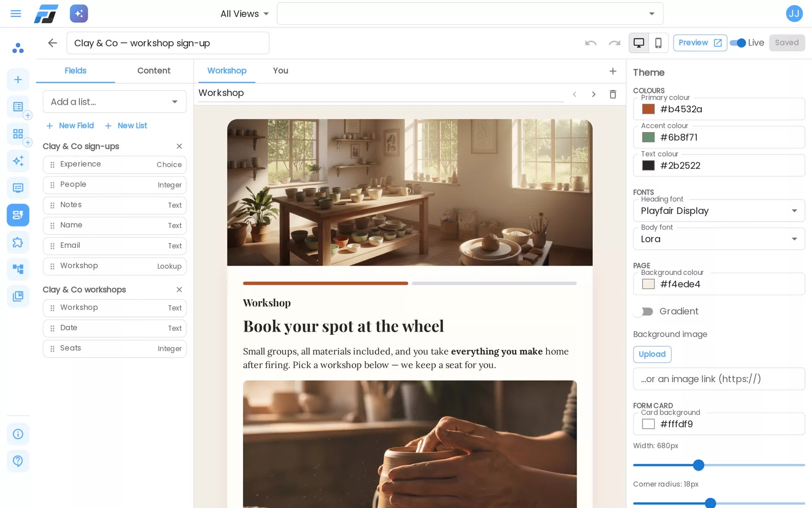Switch to the Fields tab

[76, 71]
